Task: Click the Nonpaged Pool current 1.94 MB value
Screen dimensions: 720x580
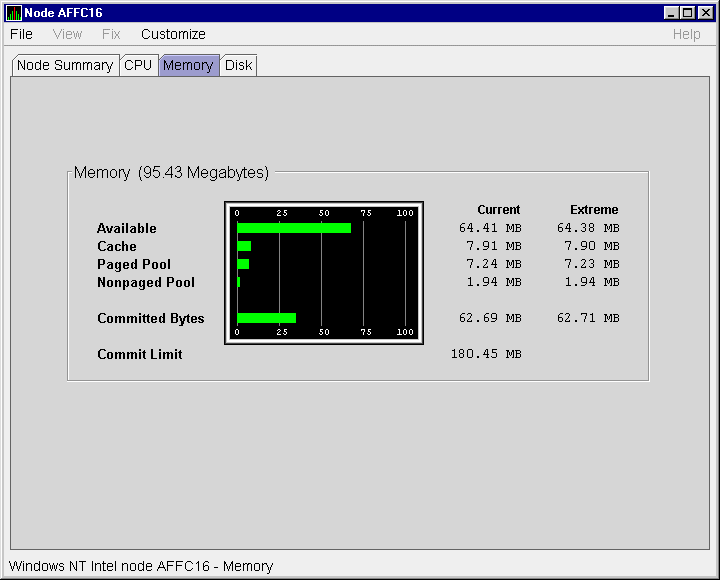Action: point(494,282)
